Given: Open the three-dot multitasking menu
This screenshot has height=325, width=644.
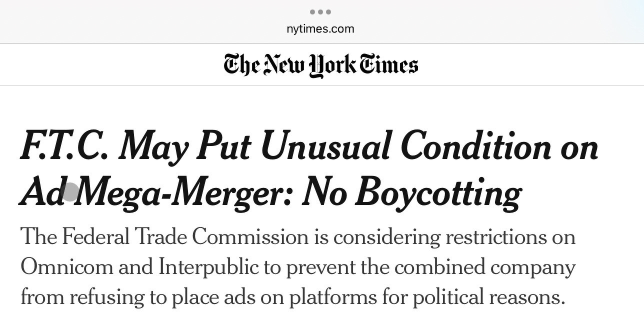Looking at the screenshot, I should [x=320, y=12].
